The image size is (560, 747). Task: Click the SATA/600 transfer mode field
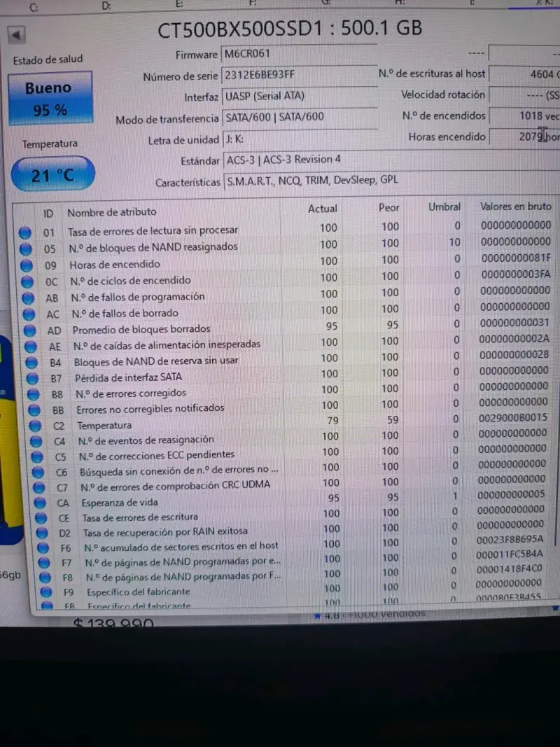(x=300, y=117)
